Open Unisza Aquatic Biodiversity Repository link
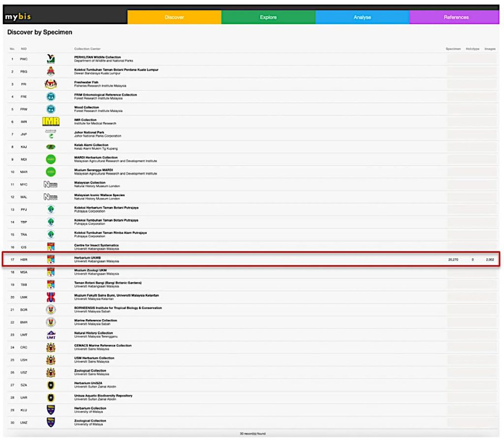The image size is (504, 442). click(x=103, y=396)
